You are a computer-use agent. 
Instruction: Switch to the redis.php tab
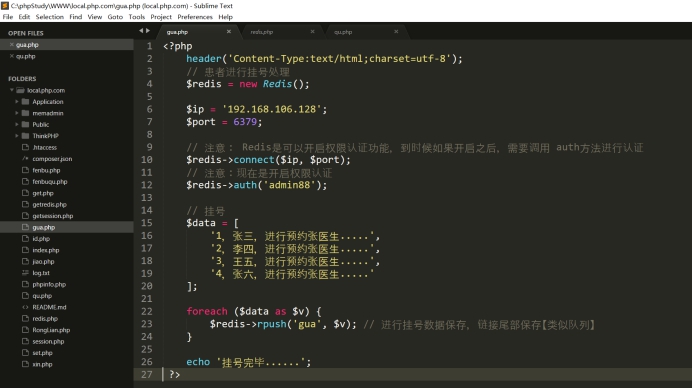tap(262, 32)
